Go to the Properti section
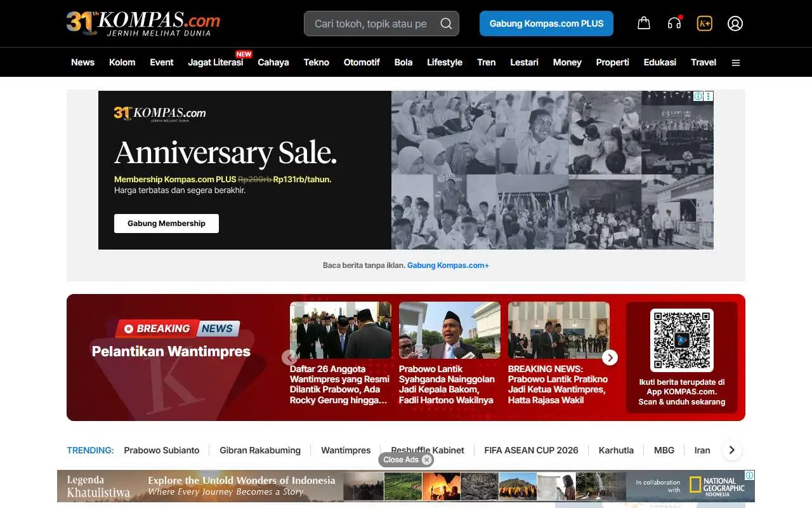This screenshot has width=812, height=508. [613, 62]
